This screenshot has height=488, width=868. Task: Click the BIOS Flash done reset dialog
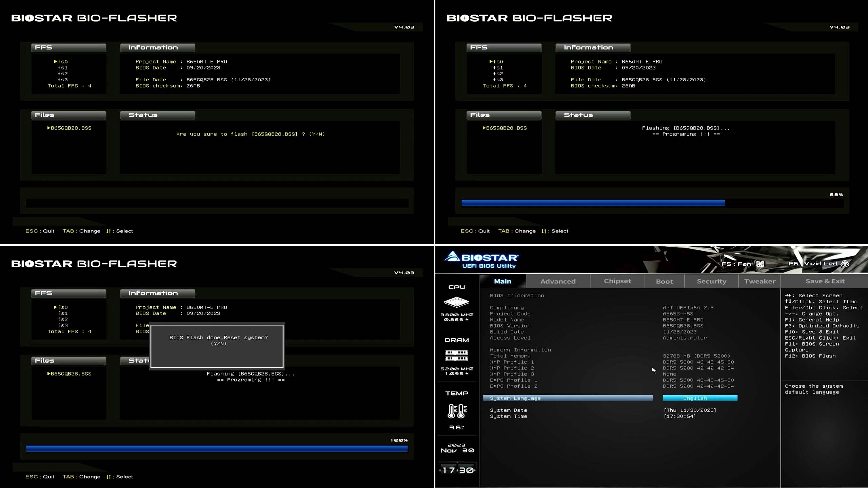[x=217, y=346]
